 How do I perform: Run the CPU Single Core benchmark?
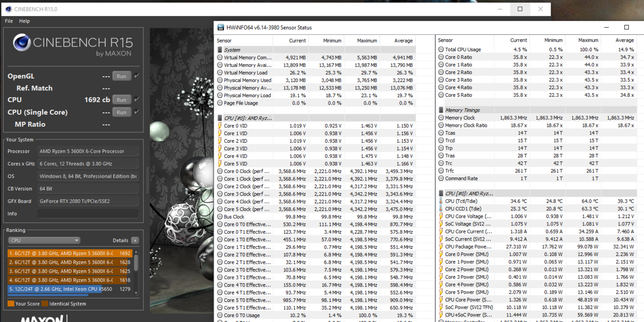[x=121, y=112]
